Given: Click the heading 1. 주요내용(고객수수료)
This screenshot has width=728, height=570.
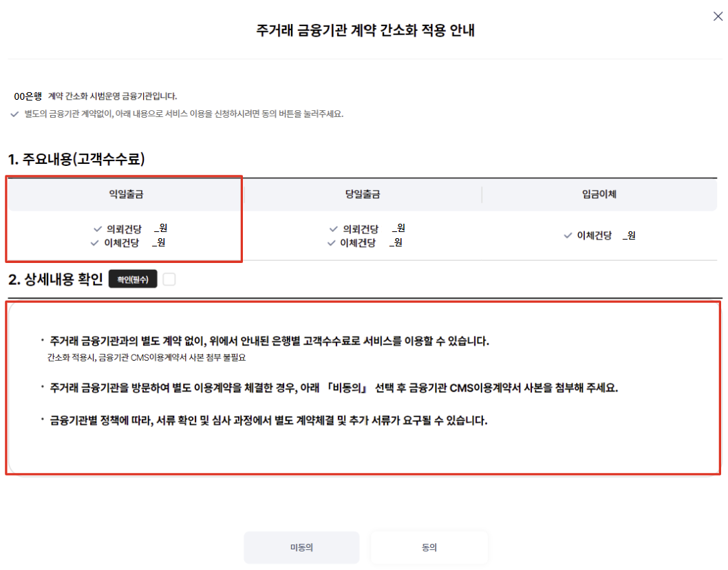Looking at the screenshot, I should (76, 159).
